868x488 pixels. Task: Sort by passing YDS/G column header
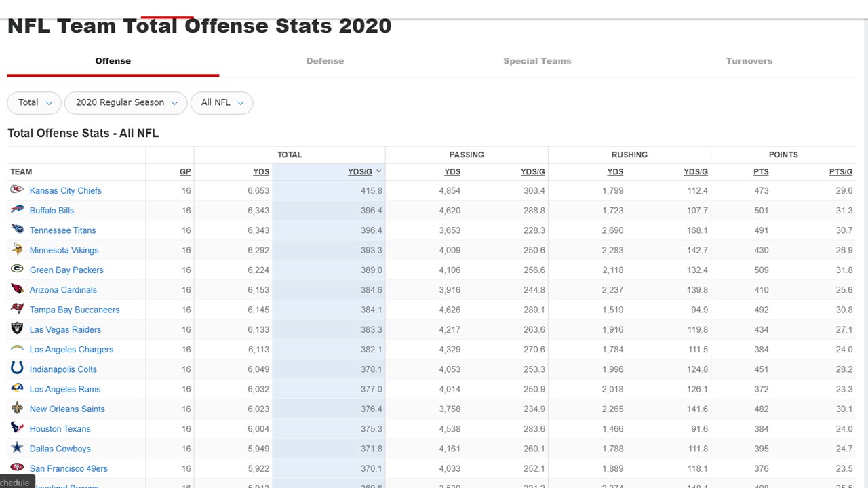pos(533,171)
